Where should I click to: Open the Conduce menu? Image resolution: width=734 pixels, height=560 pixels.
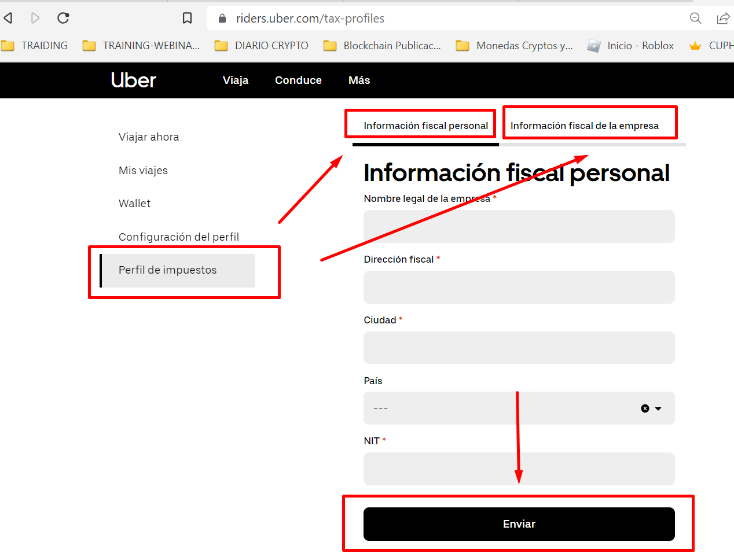tap(298, 80)
